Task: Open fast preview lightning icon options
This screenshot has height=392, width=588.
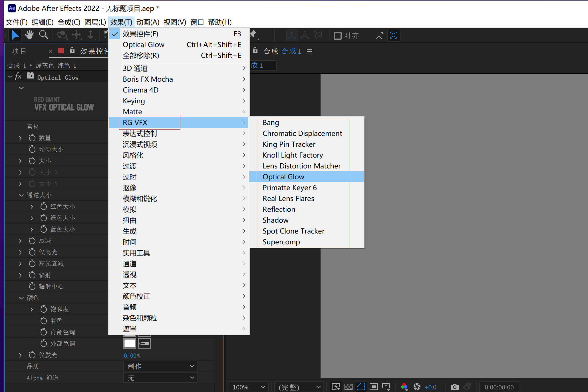Action: (336, 387)
